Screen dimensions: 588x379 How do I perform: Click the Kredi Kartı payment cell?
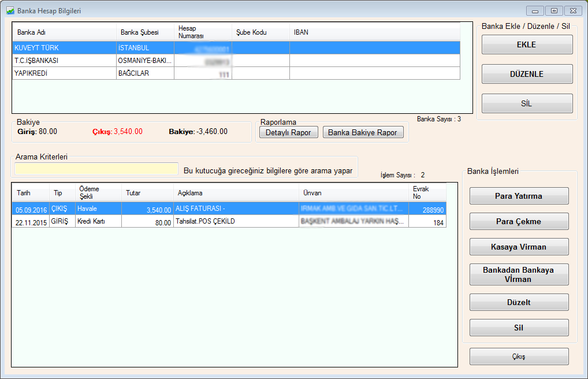(x=99, y=221)
